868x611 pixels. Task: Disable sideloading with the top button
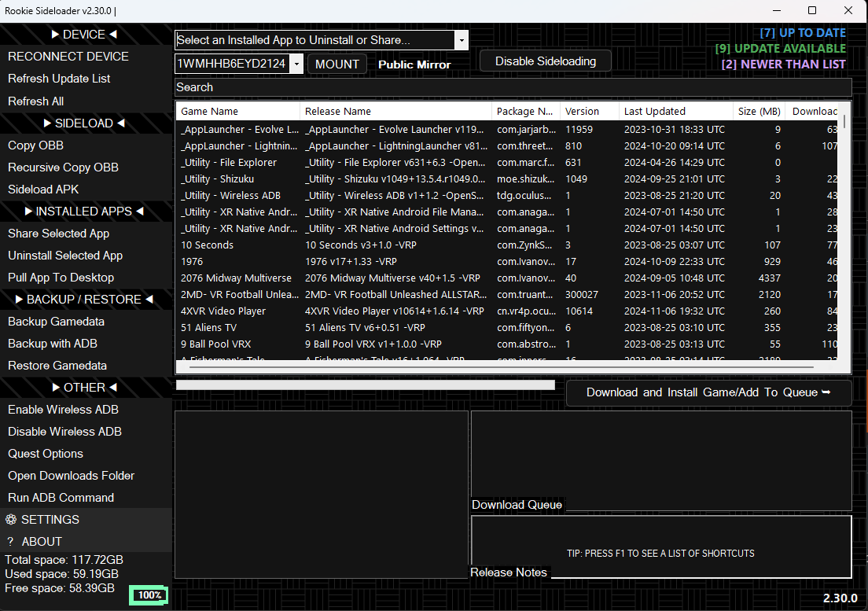click(546, 61)
